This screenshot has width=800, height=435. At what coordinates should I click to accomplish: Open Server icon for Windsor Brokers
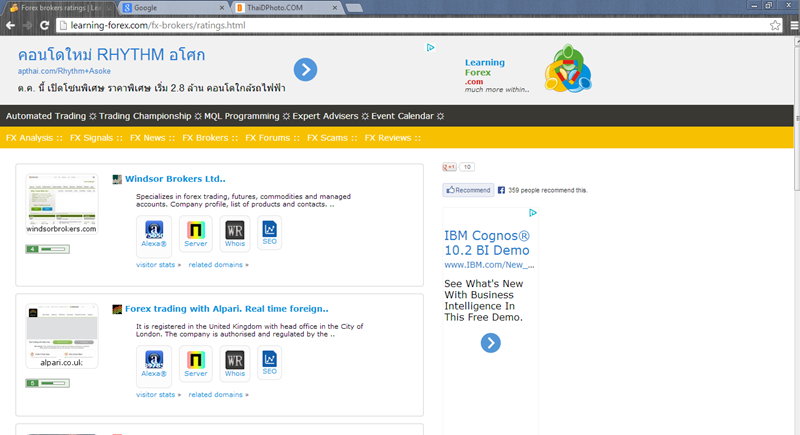point(195,233)
